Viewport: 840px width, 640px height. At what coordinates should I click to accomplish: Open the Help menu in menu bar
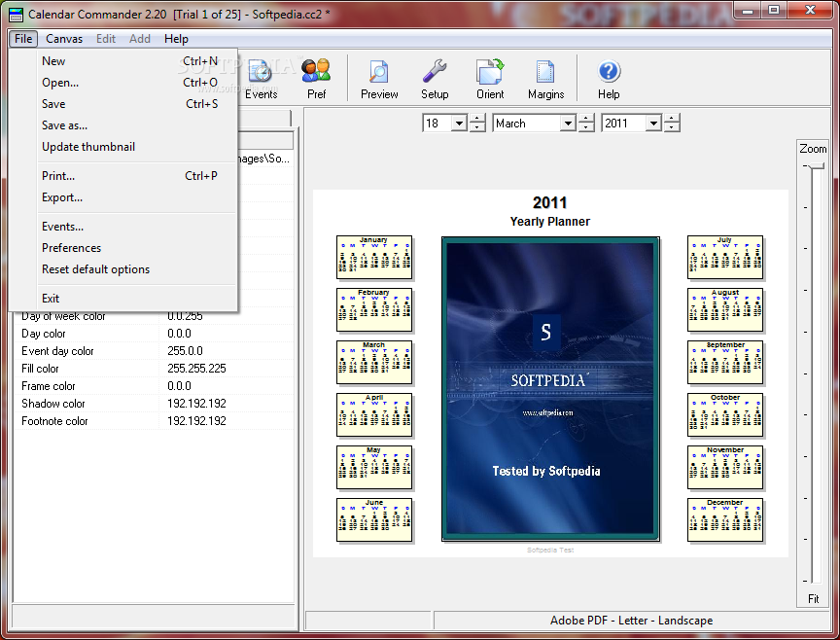[176, 39]
